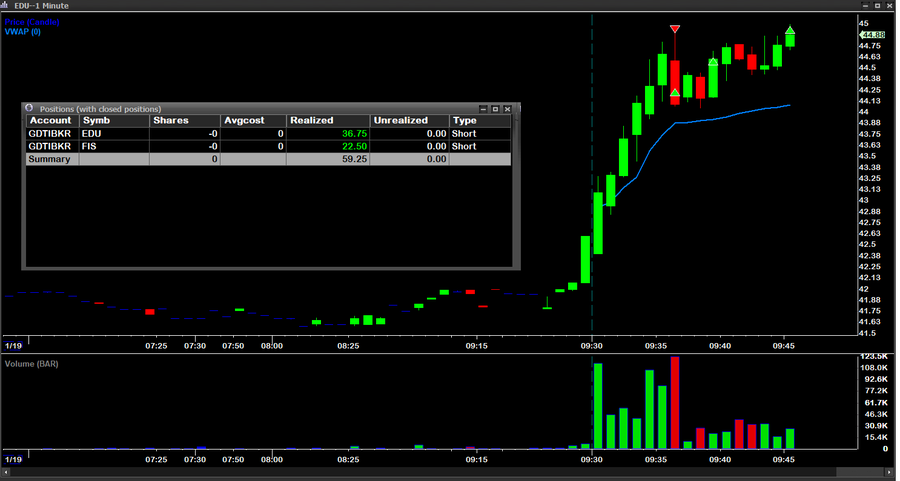Click the 22.50 realized value for FIS
This screenshot has width=900, height=481.
click(x=354, y=146)
